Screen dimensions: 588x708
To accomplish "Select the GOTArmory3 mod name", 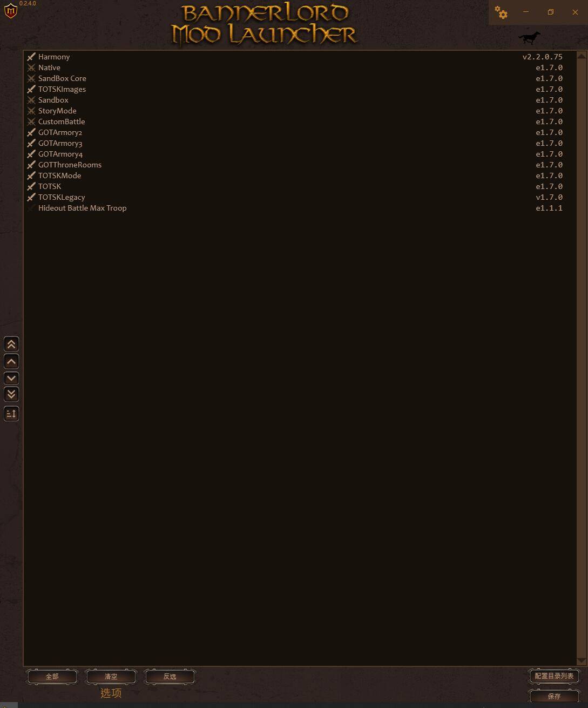I will [60, 143].
